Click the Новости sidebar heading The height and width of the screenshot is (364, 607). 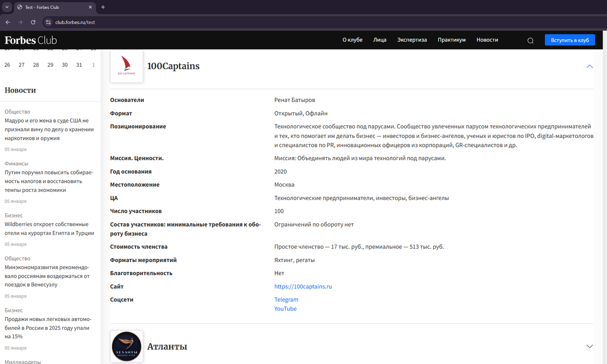tap(20, 90)
